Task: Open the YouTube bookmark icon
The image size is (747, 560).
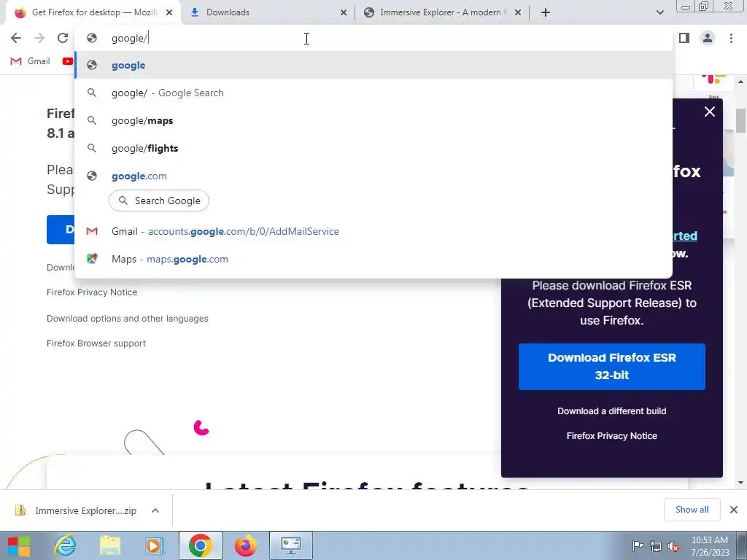Action: coord(68,61)
